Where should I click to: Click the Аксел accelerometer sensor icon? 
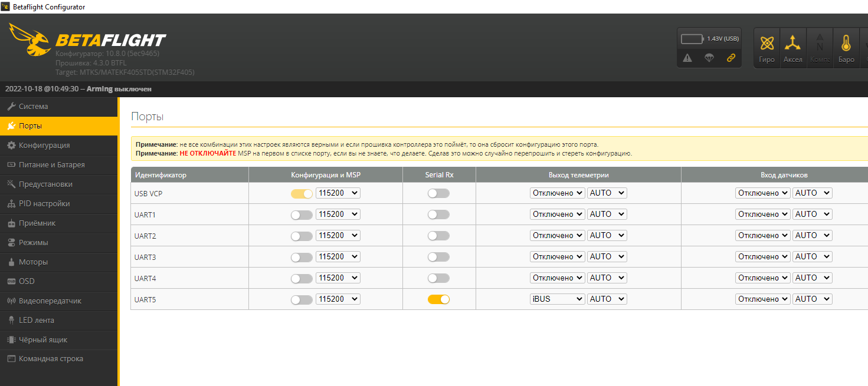pos(792,43)
